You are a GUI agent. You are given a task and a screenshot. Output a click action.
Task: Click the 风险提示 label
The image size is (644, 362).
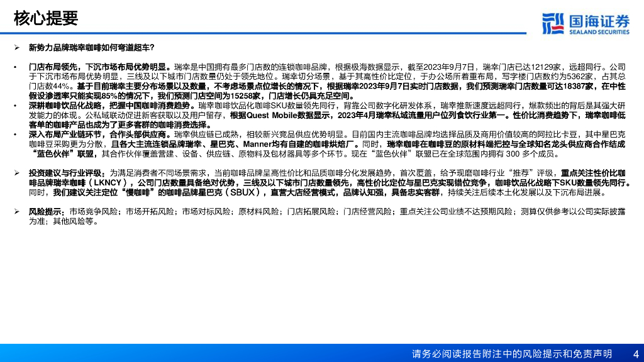47,212
